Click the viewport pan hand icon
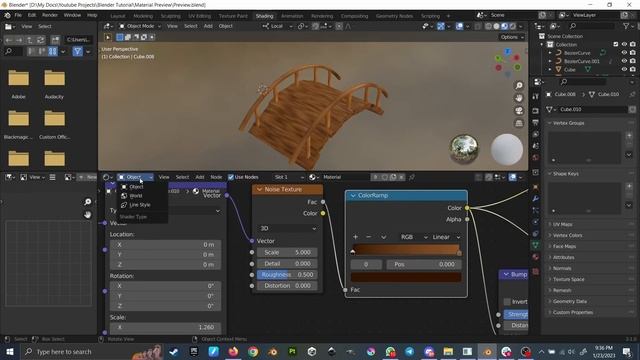This screenshot has height=360, width=640. coord(519,98)
